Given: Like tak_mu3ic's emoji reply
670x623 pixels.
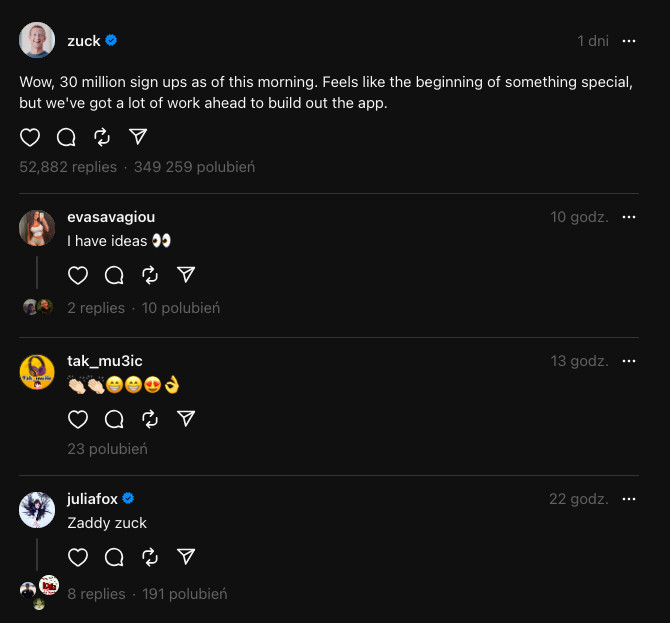Looking at the screenshot, I should (x=78, y=419).
